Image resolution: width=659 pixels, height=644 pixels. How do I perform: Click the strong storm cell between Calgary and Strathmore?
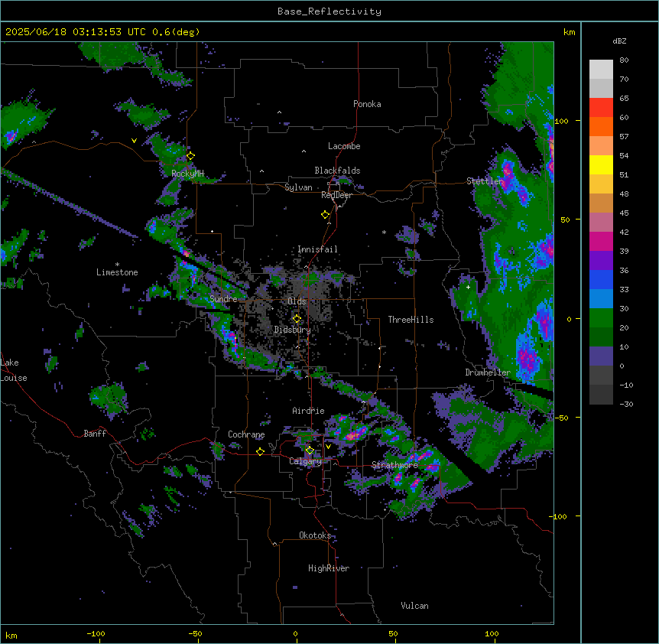coord(353,434)
